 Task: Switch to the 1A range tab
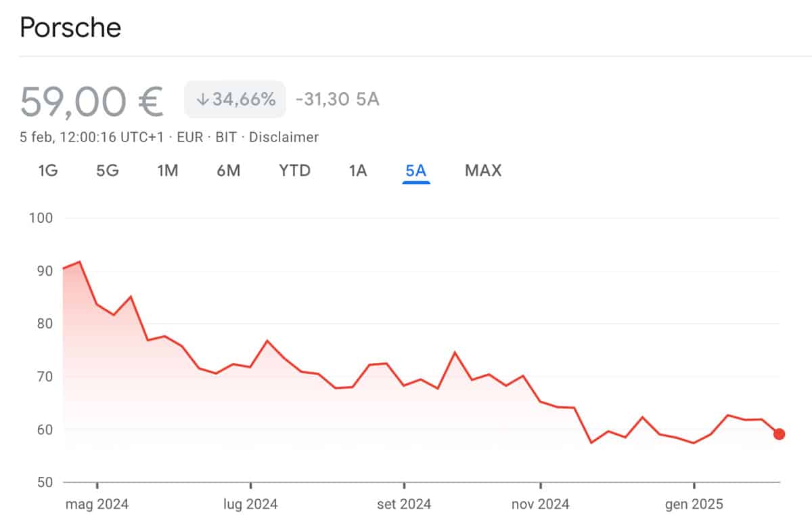coord(358,171)
